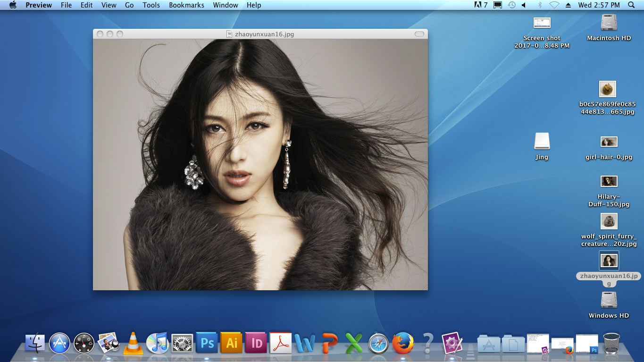Launch Adobe InDesign from the Dock
The image size is (644, 362).
[x=256, y=343]
